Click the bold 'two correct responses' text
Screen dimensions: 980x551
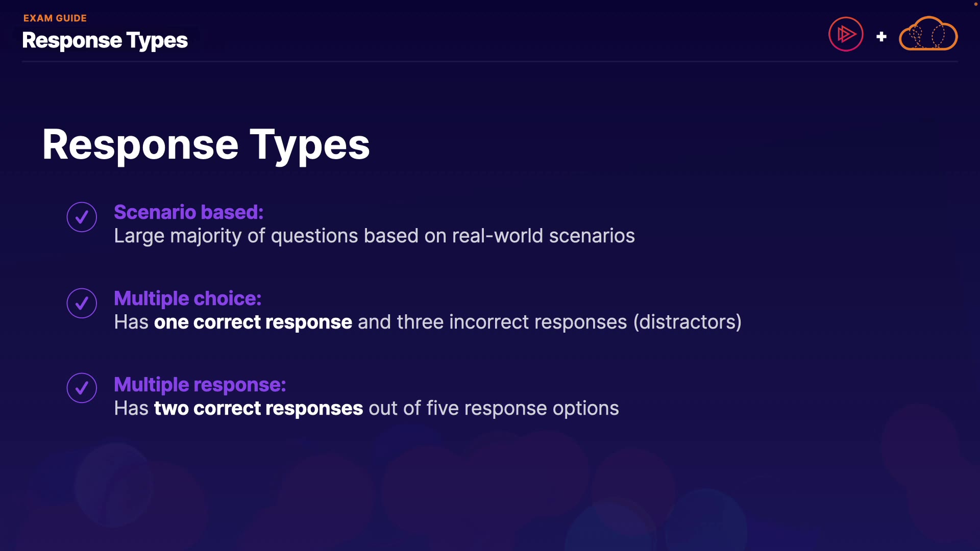258,409
